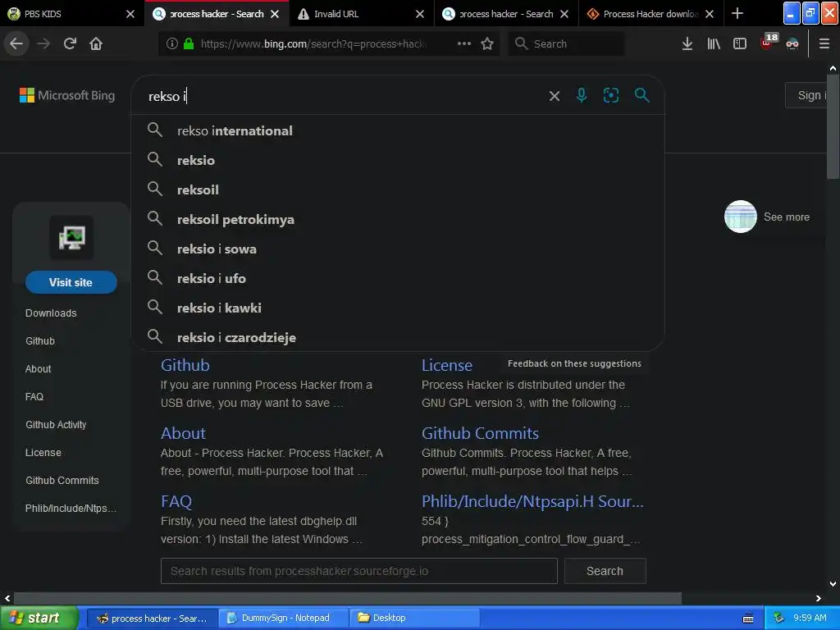Click the Bing search text field

tap(343, 96)
